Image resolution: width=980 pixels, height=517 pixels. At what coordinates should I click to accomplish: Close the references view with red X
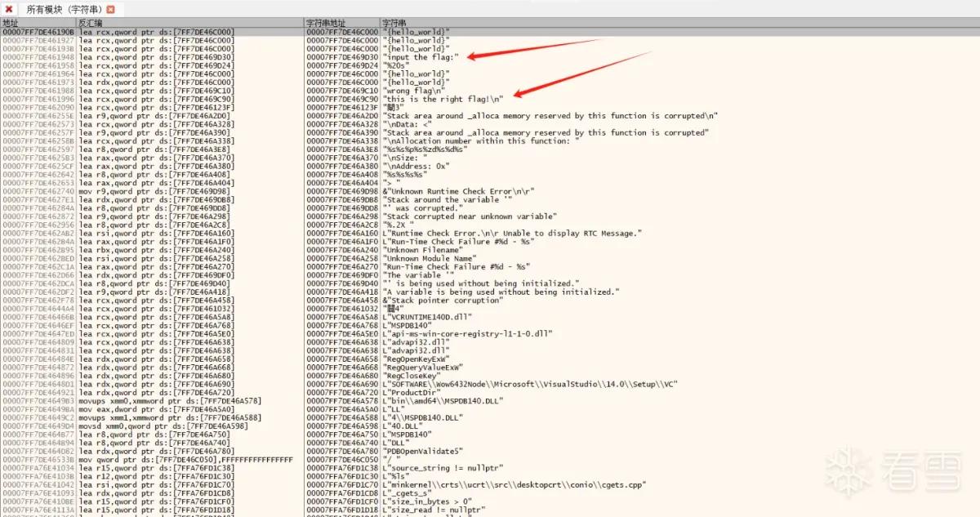(x=7, y=8)
